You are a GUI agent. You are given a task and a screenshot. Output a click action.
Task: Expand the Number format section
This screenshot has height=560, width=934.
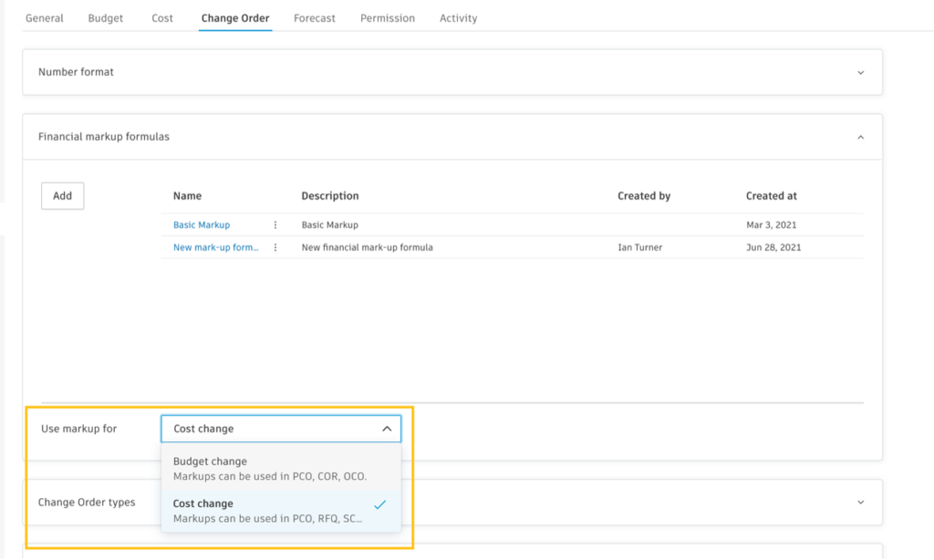[x=860, y=73]
